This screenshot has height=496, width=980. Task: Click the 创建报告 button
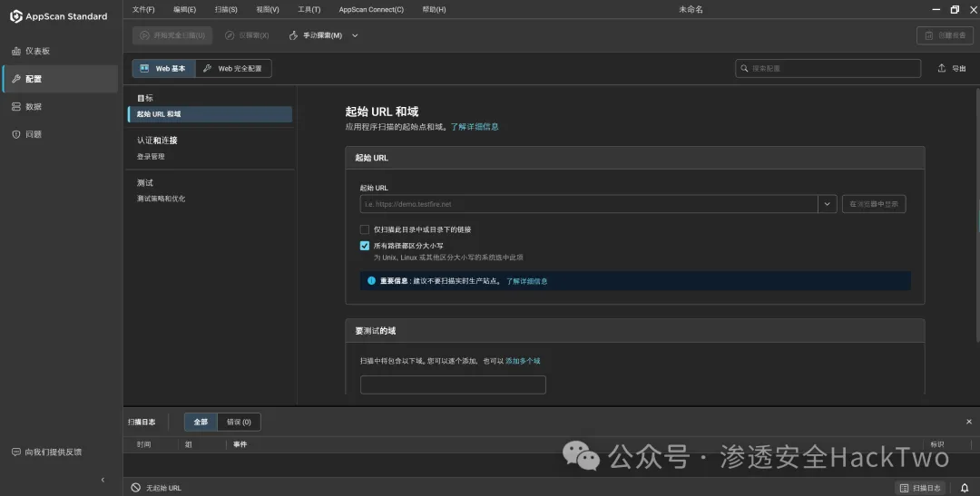click(x=945, y=35)
